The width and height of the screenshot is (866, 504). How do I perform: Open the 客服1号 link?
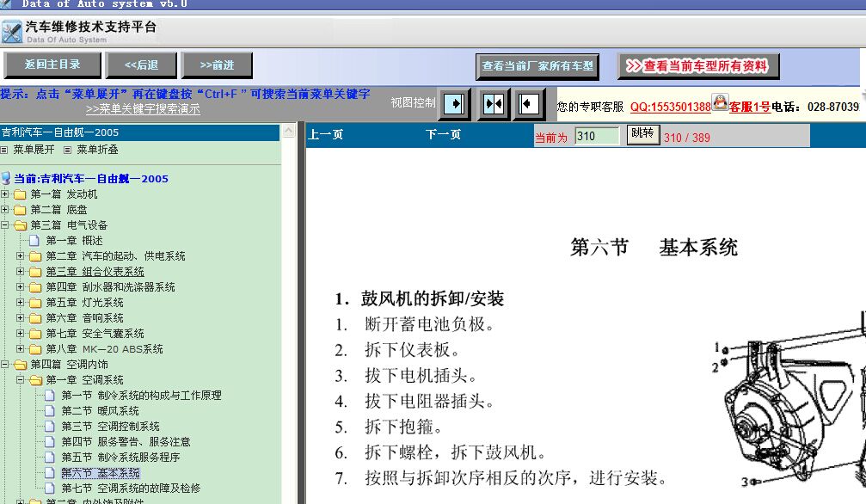click(749, 107)
